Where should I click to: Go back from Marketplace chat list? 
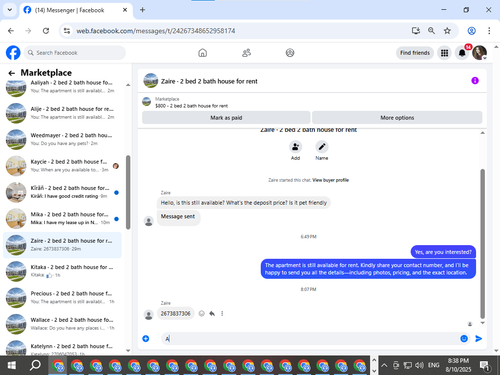[12, 73]
